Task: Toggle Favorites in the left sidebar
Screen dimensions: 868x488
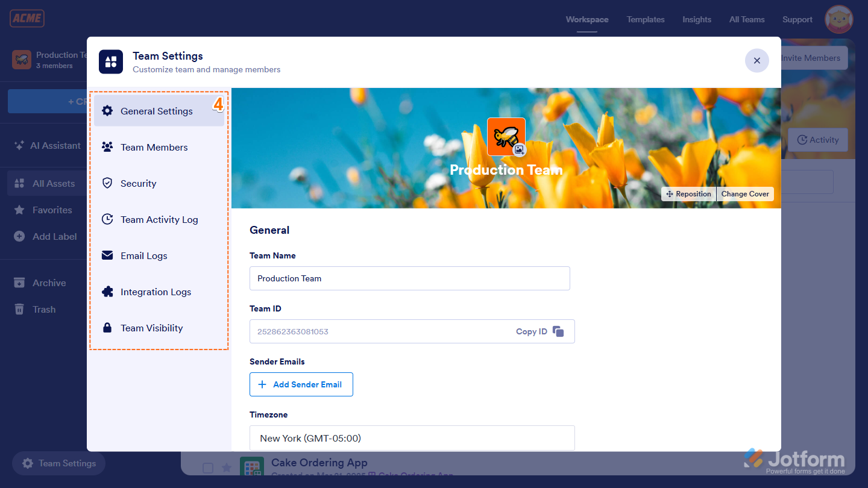Action: [x=53, y=210]
